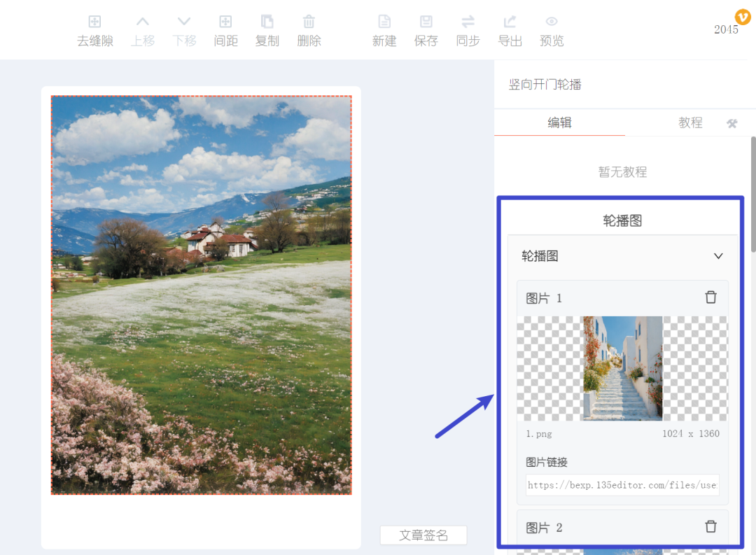Screen dimensions: 756x555
Task: Copy the selection with 复制
Action: [267, 31]
